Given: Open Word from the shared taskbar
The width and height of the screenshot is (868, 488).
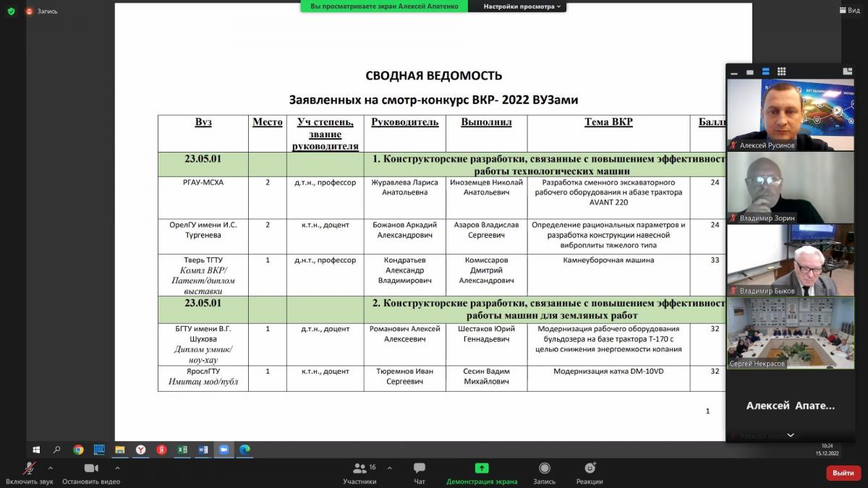Looking at the screenshot, I should click(x=203, y=450).
